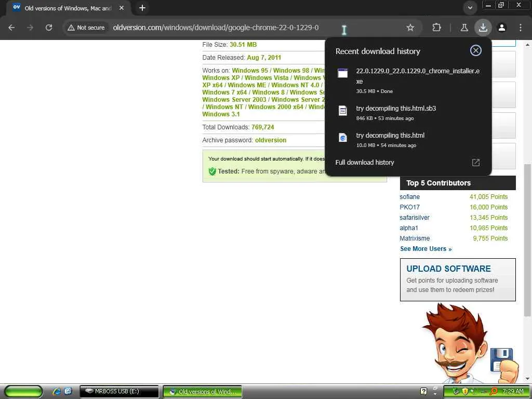Click the external link icon for download history
Screen dimensions: 532x399
coord(476,163)
